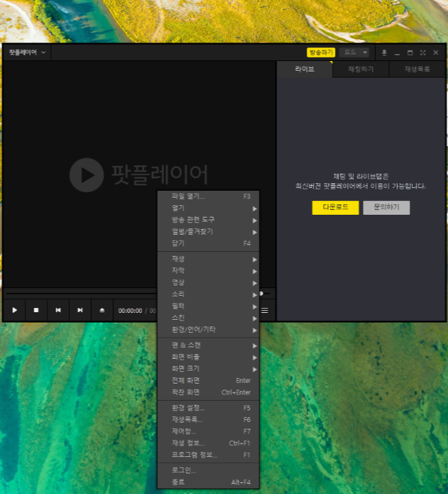Expand the 열기 submenu

pyautogui.click(x=209, y=209)
